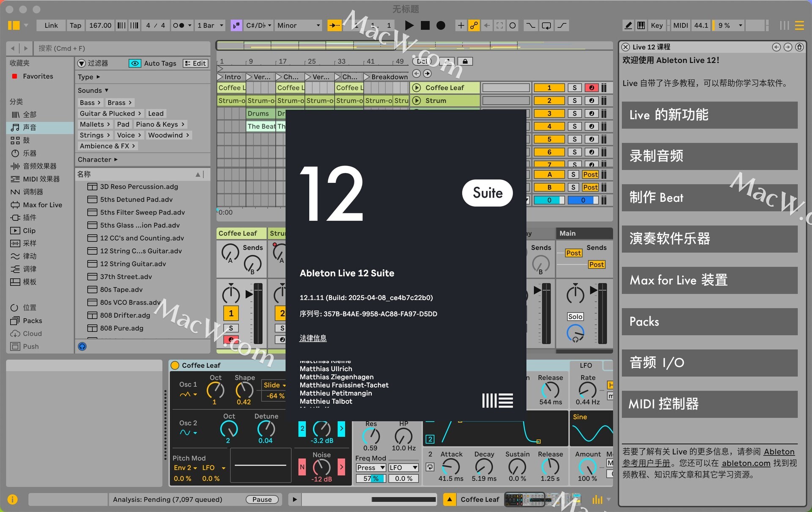This screenshot has height=512, width=812.
Task: Open the LFO Freq Mod source dropdown
Action: point(403,468)
